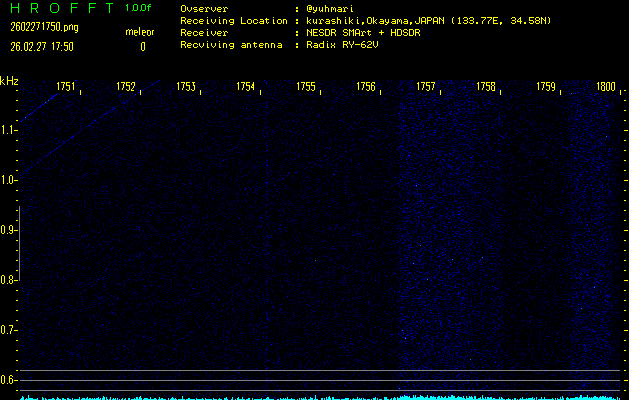Click the meteor count label
This screenshot has height=400, width=629.
(140, 32)
